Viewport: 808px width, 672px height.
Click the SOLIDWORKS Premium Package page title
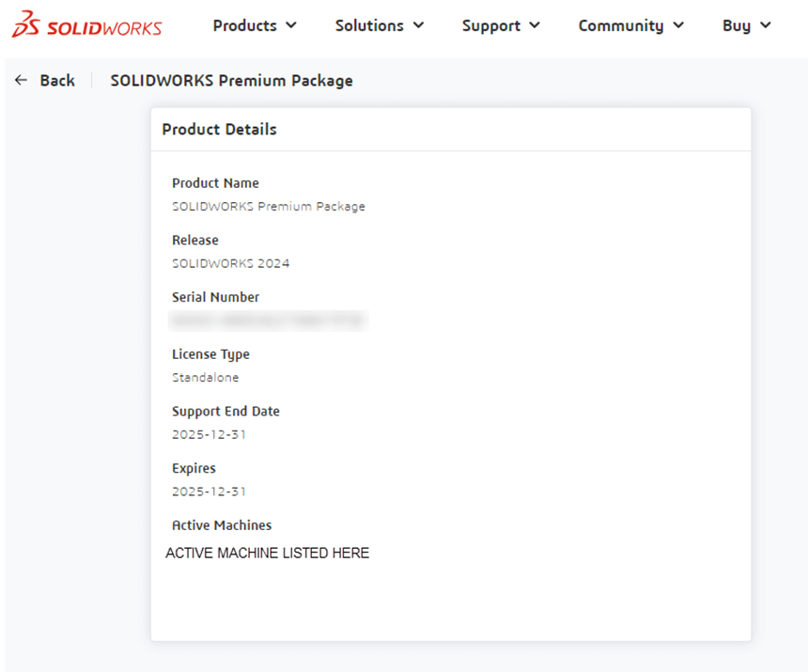pyautogui.click(x=231, y=81)
